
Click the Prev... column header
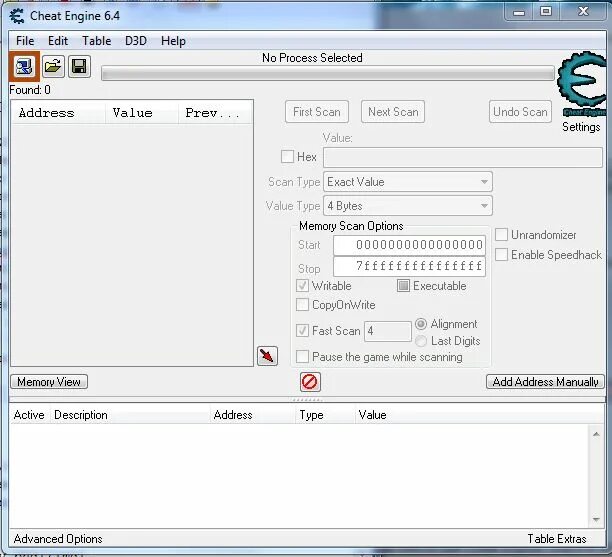(x=215, y=113)
